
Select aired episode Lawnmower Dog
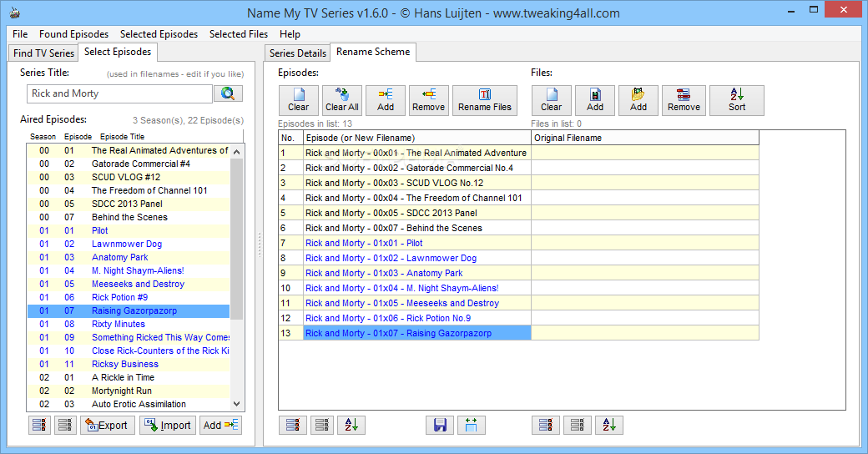pyautogui.click(x=129, y=244)
